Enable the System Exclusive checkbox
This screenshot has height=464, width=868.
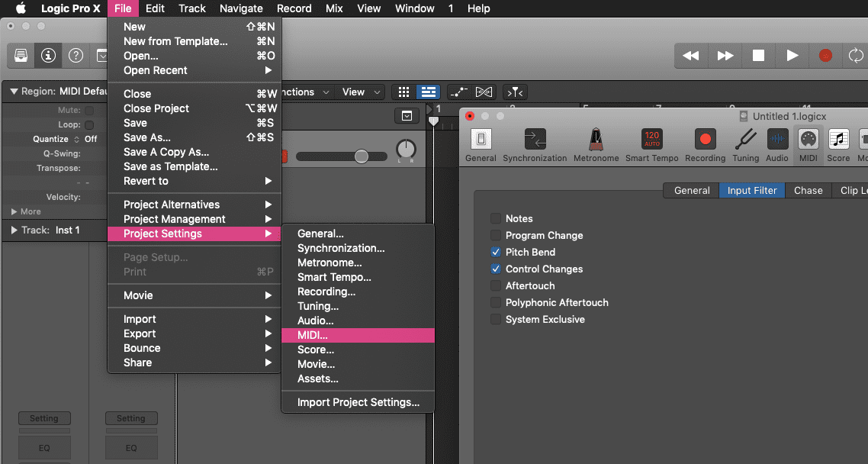click(496, 319)
